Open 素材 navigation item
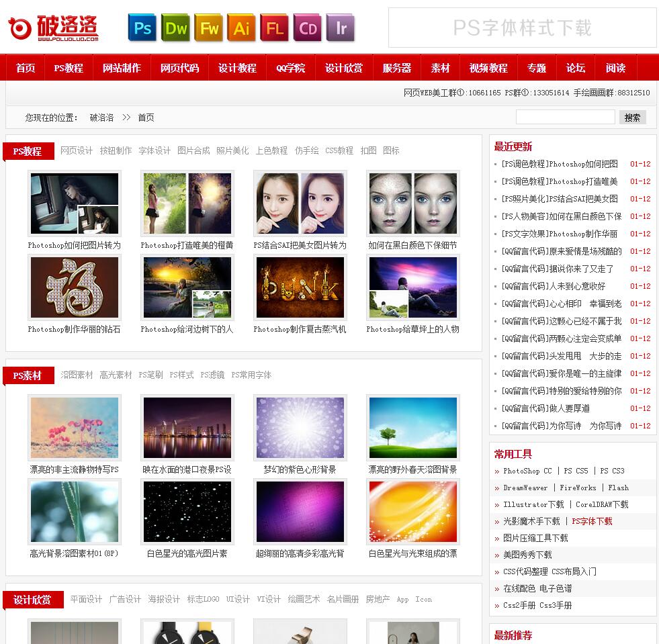 pos(440,68)
